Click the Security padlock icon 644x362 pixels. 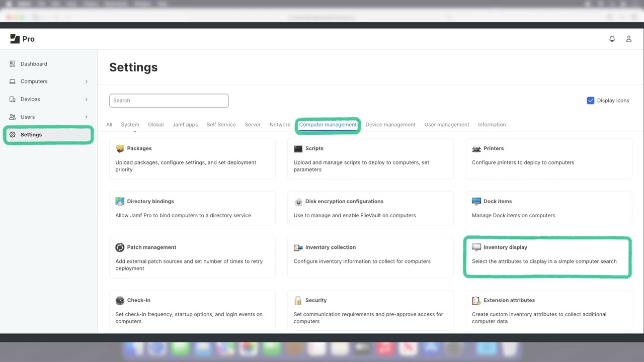(298, 300)
